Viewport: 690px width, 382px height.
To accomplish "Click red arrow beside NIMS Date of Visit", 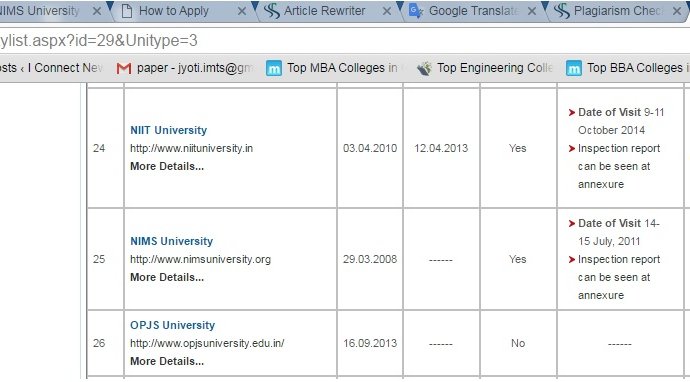I will tap(572, 223).
